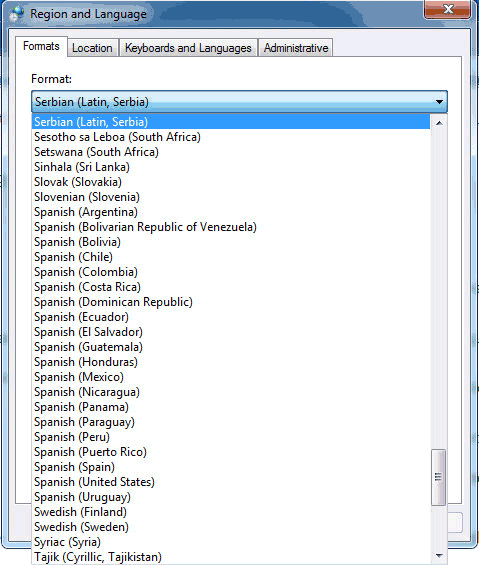
Task: Switch to the Location tab
Action: 92,48
